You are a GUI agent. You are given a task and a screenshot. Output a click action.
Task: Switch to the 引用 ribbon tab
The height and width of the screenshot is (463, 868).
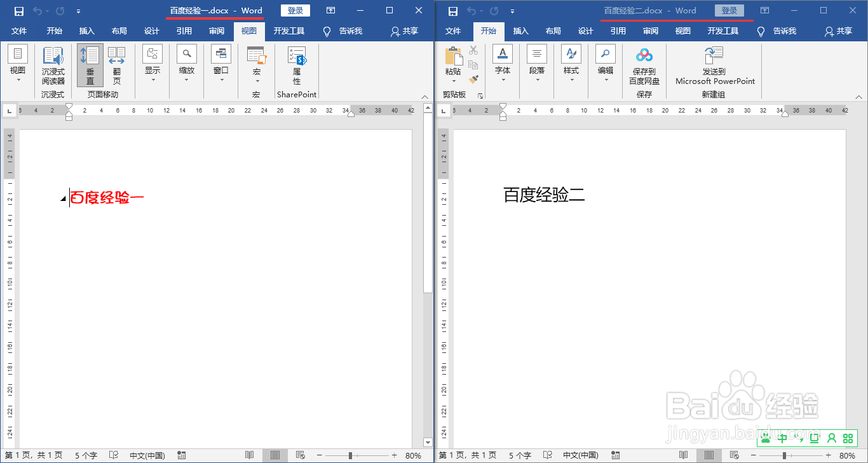(184, 30)
